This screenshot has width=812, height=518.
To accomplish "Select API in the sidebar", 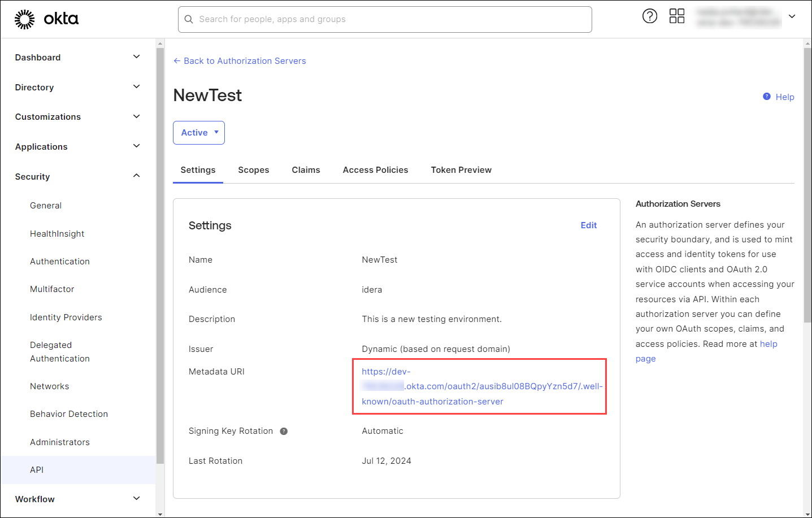I will click(78, 470).
